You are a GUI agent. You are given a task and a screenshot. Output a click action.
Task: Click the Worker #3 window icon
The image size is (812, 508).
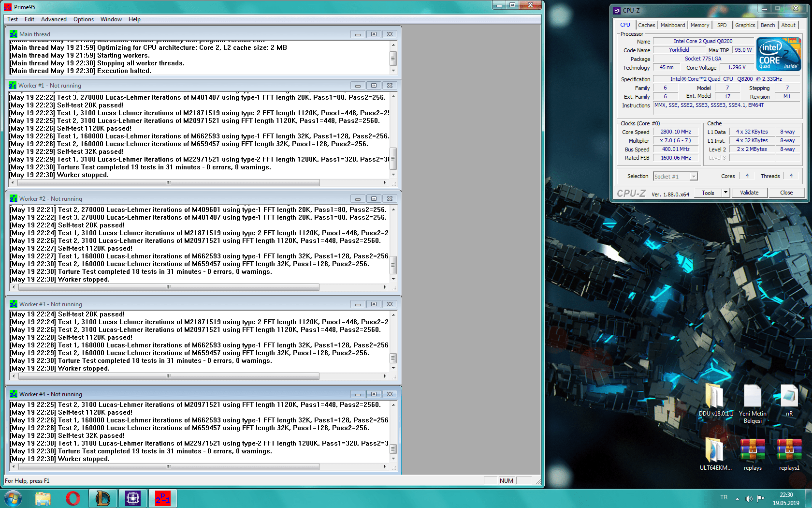click(x=13, y=304)
